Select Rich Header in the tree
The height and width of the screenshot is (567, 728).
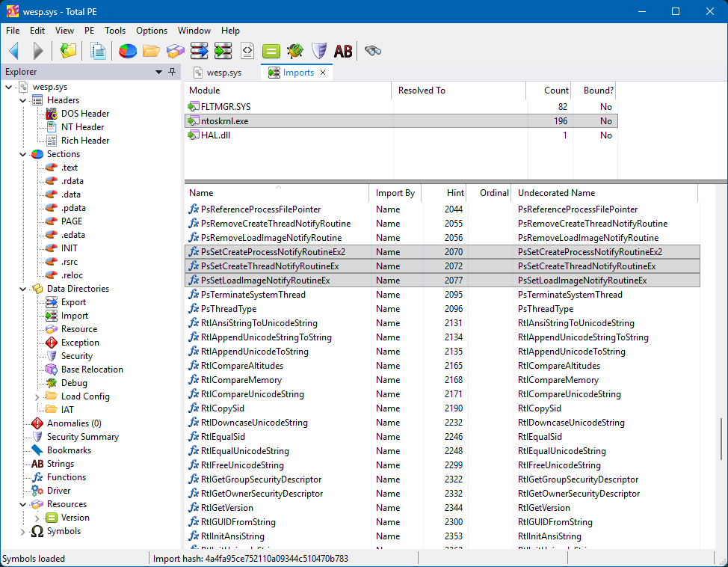85,141
